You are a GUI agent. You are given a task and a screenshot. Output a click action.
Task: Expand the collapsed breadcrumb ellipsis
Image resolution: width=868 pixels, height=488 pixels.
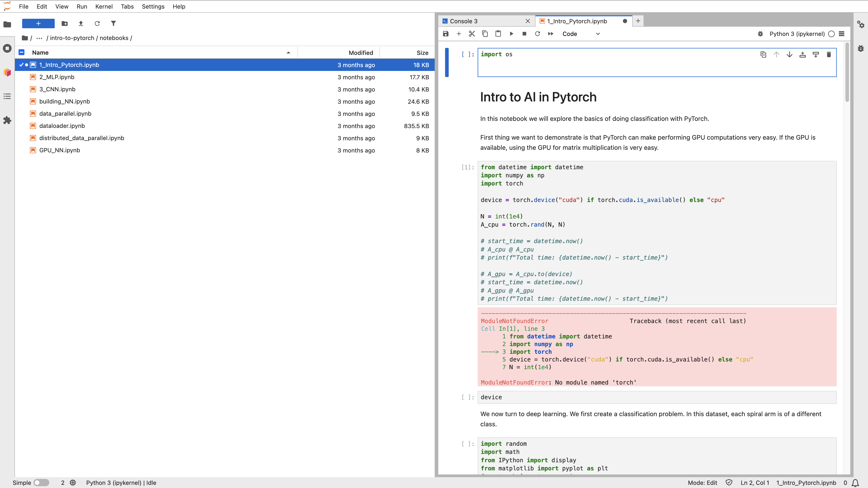coord(39,38)
